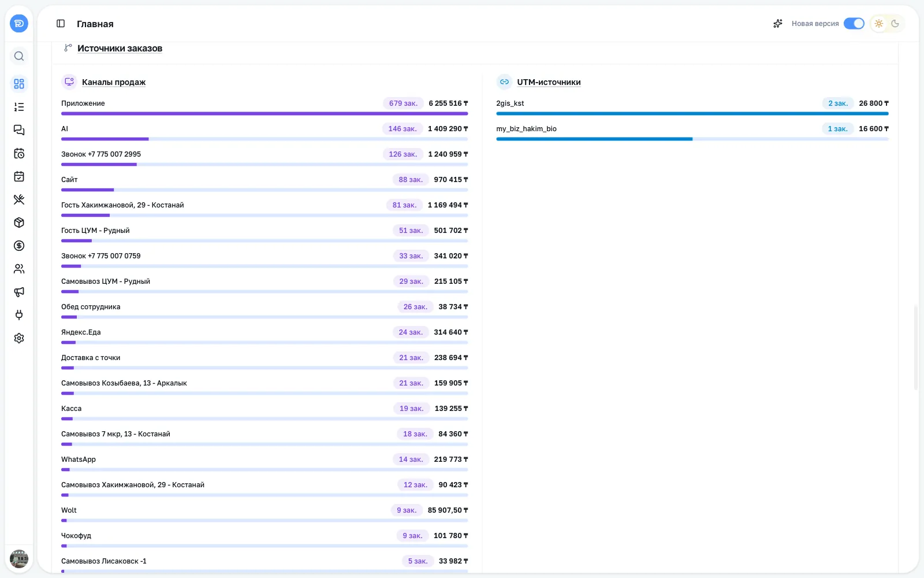Open the finance dollar icon

click(19, 246)
